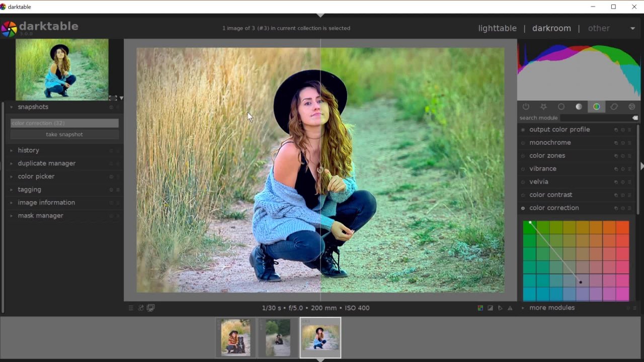Viewport: 644px width, 362px height.
Task: Select the color correction (32) snapshot
Action: 64,123
